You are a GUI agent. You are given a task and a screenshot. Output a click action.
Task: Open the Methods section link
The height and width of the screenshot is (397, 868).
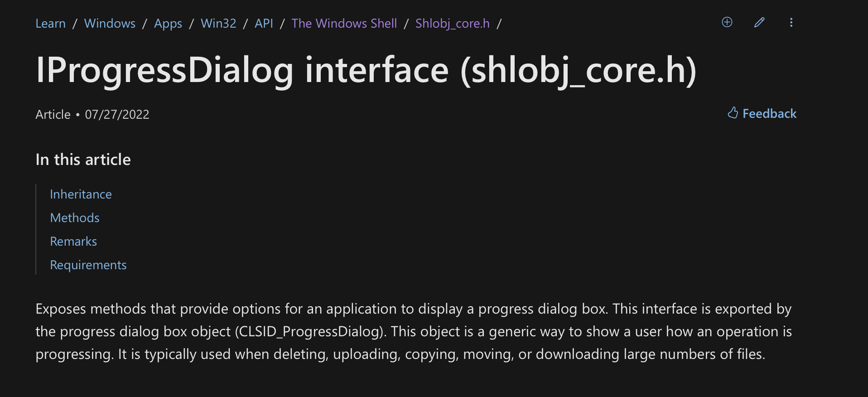(75, 218)
